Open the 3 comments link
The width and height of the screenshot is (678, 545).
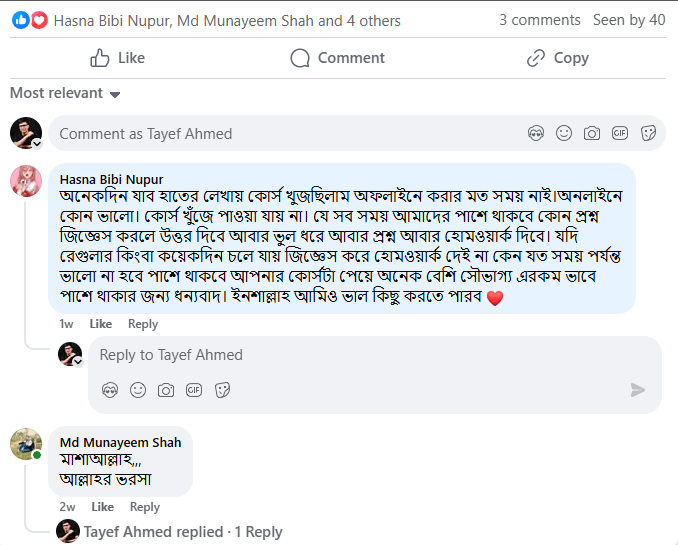(539, 20)
